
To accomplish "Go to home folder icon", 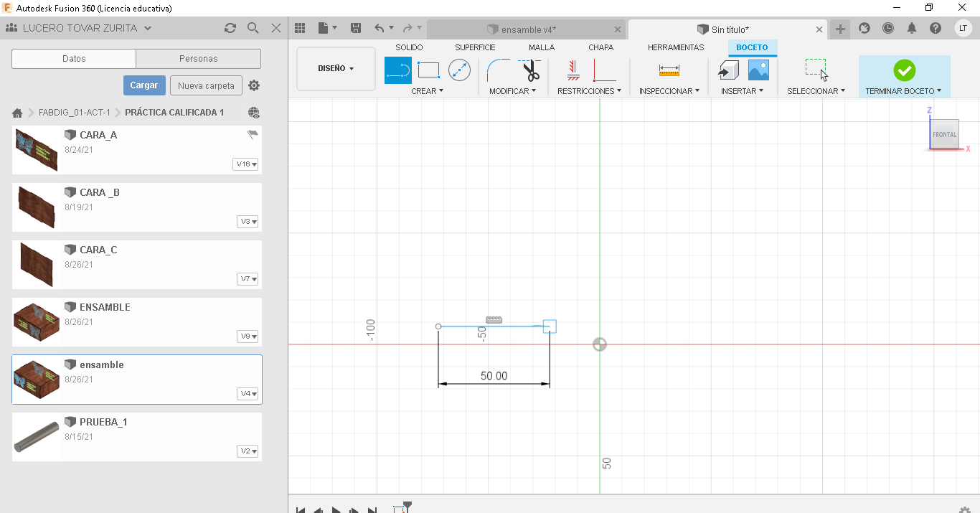I will coord(17,113).
